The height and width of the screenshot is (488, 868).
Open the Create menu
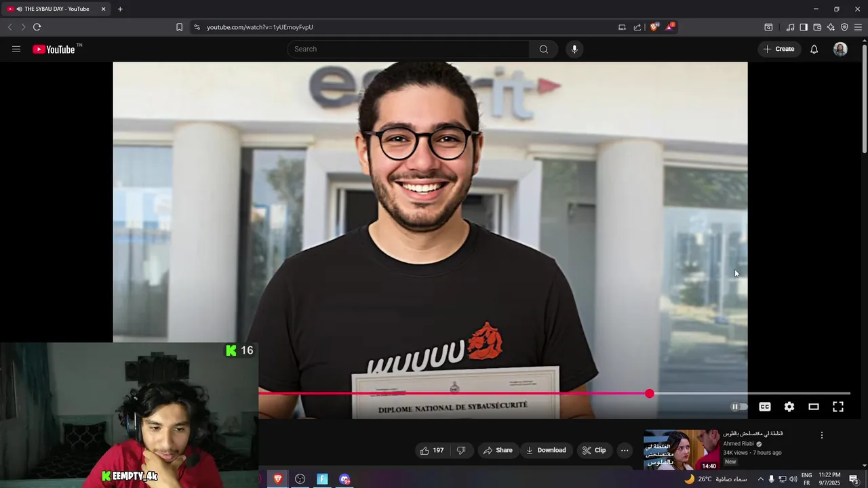click(x=778, y=49)
